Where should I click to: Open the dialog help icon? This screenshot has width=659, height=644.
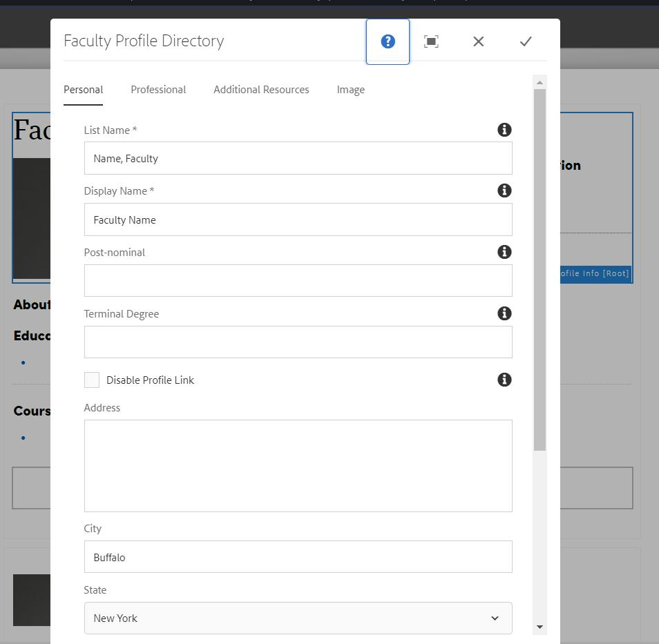(388, 41)
